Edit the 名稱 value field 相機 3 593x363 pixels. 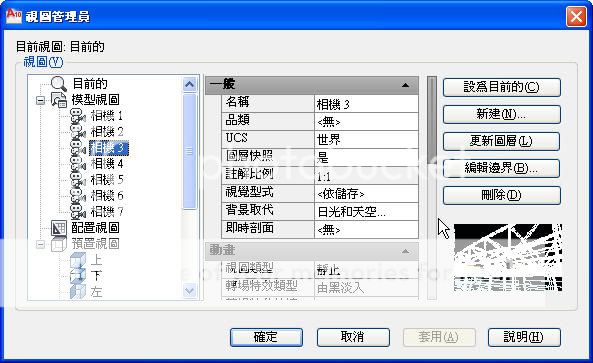(366, 104)
